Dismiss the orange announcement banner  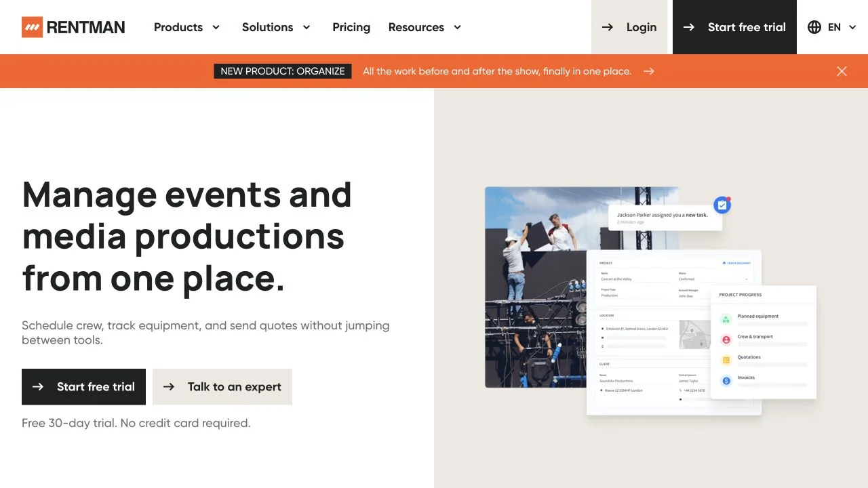(x=842, y=71)
